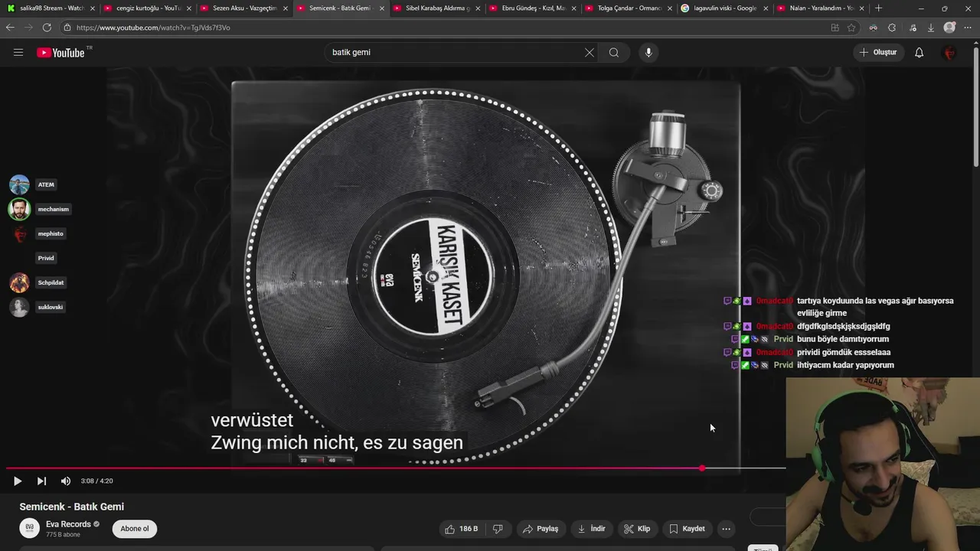Click the mephisto name in voice overlay
This screenshot has width=980, height=551.
[51, 233]
